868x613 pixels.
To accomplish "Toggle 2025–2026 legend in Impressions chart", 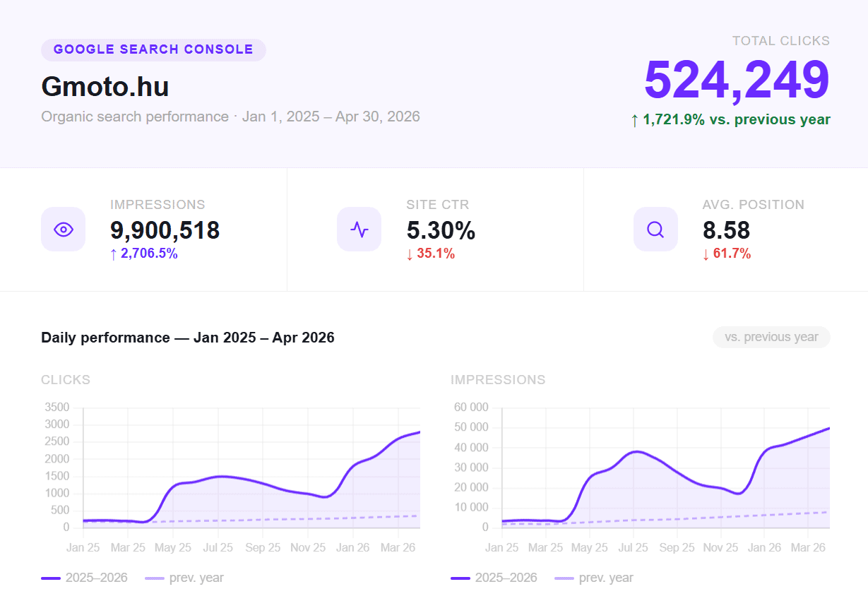I will click(494, 578).
